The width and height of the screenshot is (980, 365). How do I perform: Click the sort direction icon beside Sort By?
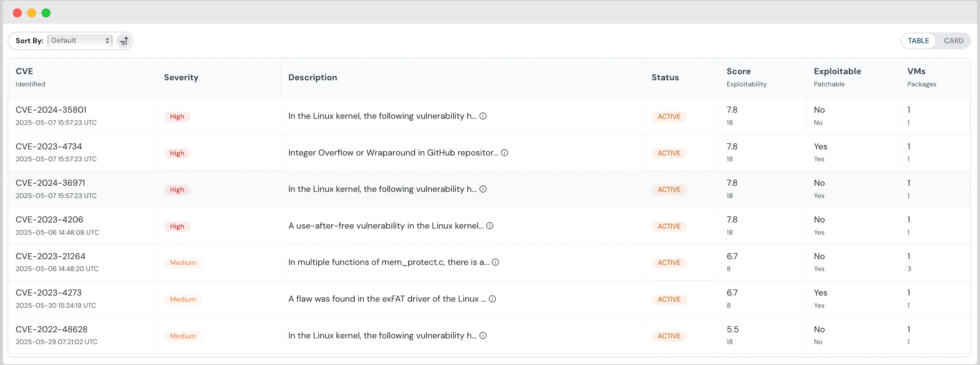pyautogui.click(x=123, y=41)
